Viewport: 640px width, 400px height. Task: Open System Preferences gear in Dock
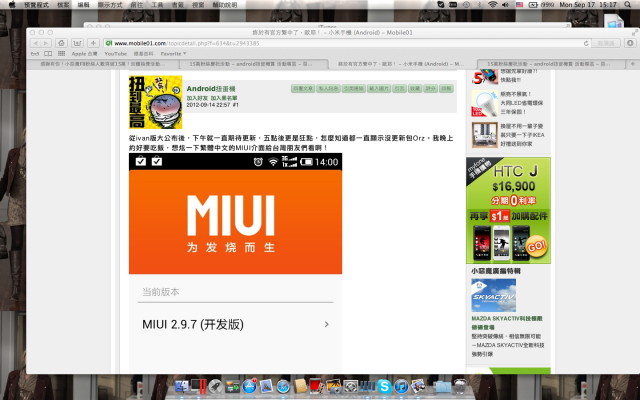(350, 386)
